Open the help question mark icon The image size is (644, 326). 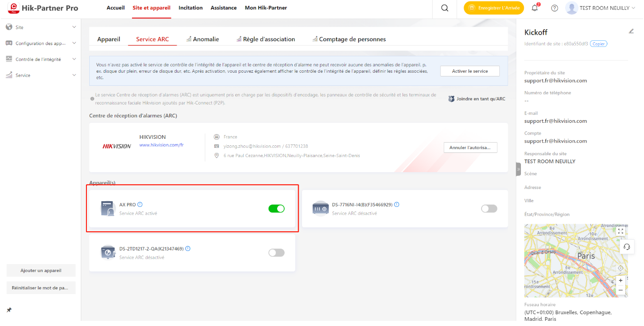coord(555,8)
